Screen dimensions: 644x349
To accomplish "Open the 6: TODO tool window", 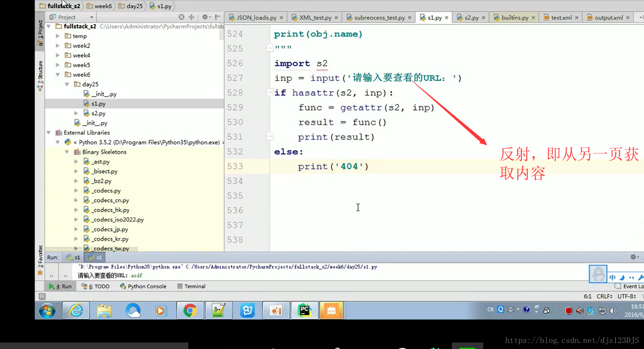I will coord(95,286).
